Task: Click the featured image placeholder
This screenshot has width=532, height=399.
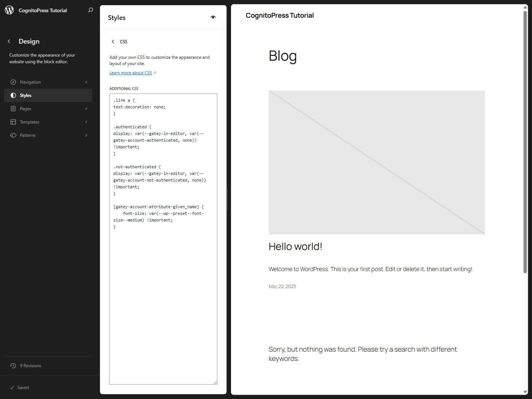Action: pos(377,163)
